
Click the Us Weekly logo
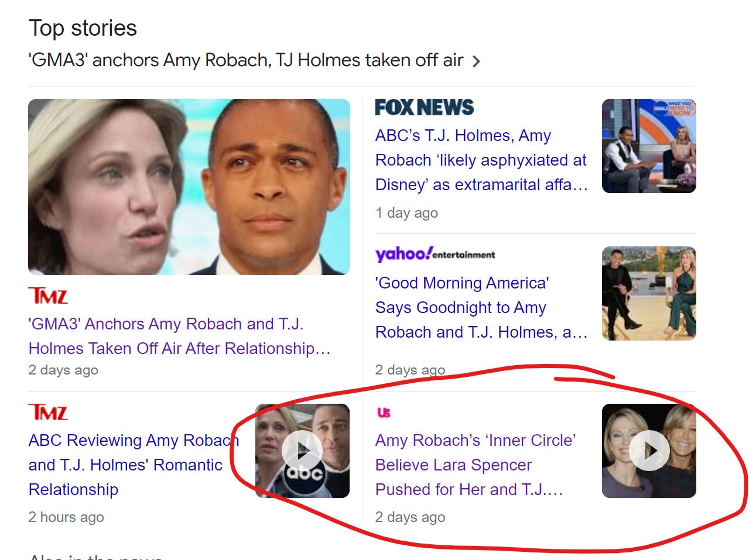[x=384, y=413]
